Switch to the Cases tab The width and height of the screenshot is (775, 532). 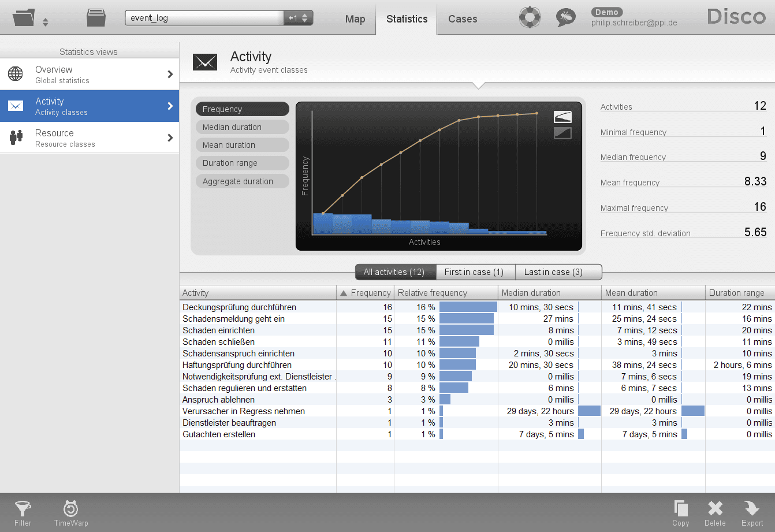pos(463,19)
